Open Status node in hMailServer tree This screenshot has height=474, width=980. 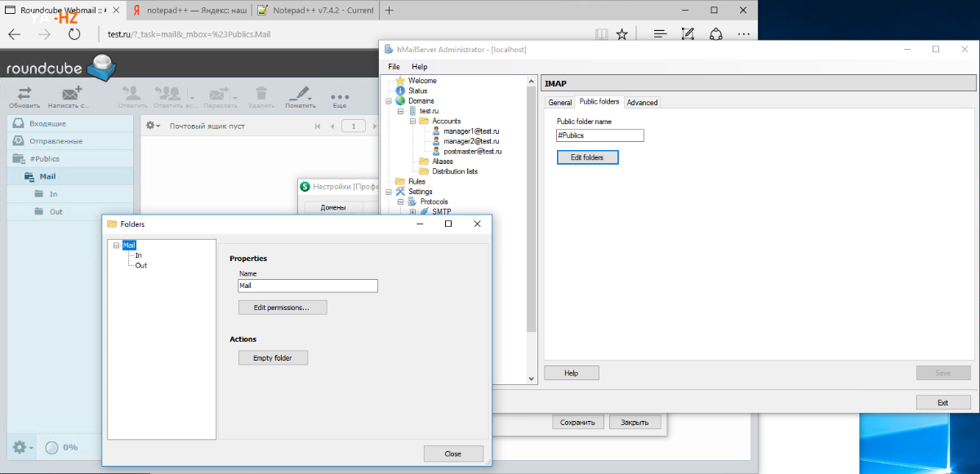418,91
